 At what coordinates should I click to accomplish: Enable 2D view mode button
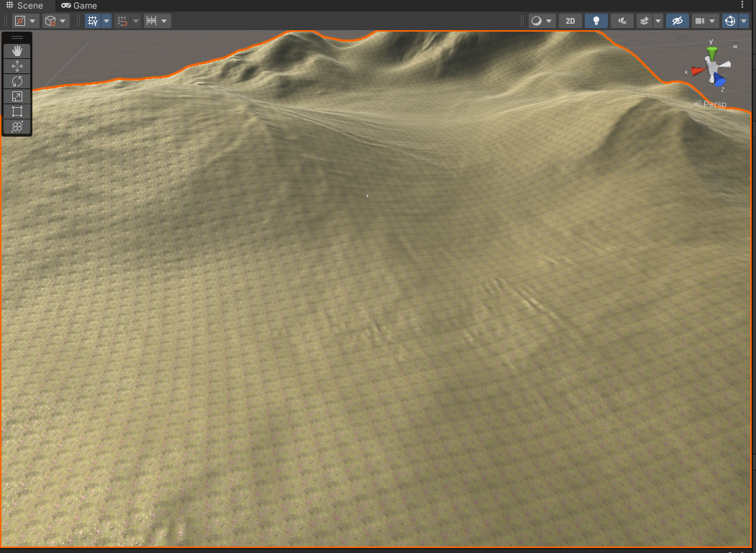pyautogui.click(x=570, y=21)
